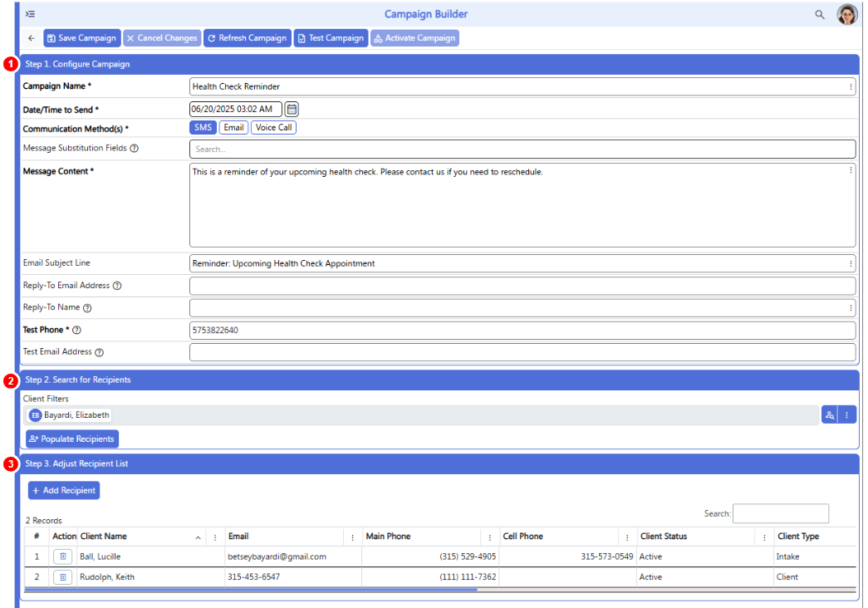This screenshot has width=868, height=608.
Task: Show help for Test Phone
Action: (x=77, y=330)
